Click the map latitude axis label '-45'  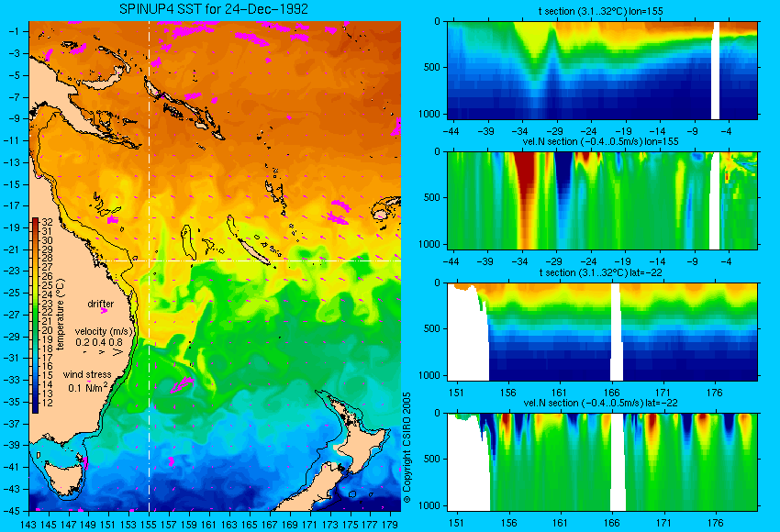(12, 511)
